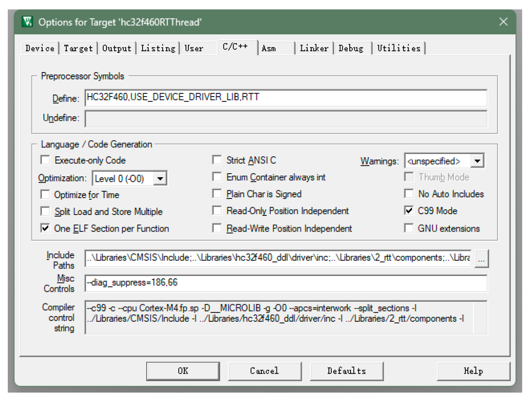532x402 pixels.
Task: Click the Cancel button
Action: pos(264,371)
